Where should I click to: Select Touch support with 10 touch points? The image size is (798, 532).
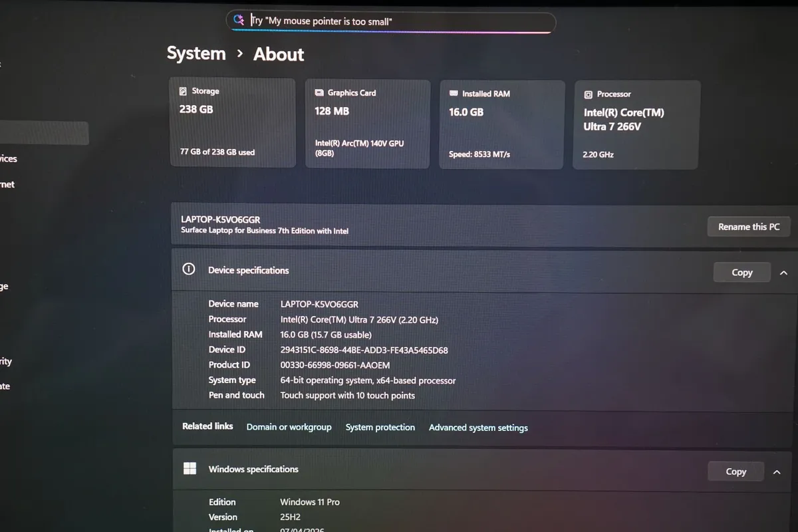348,396
